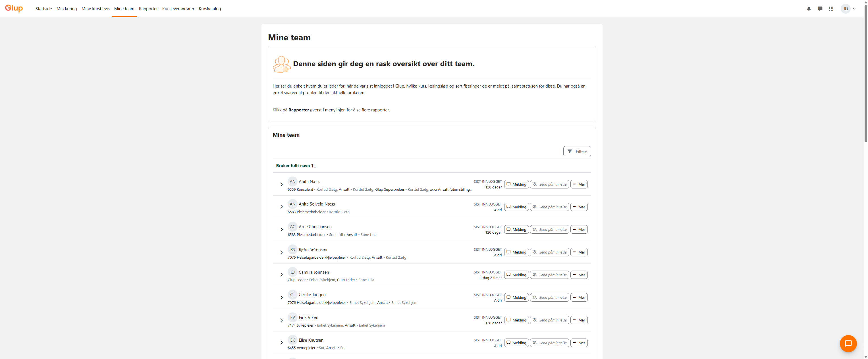Open Mer options for Cecilie Tangen
The width and height of the screenshot is (868, 359).
[579, 297]
